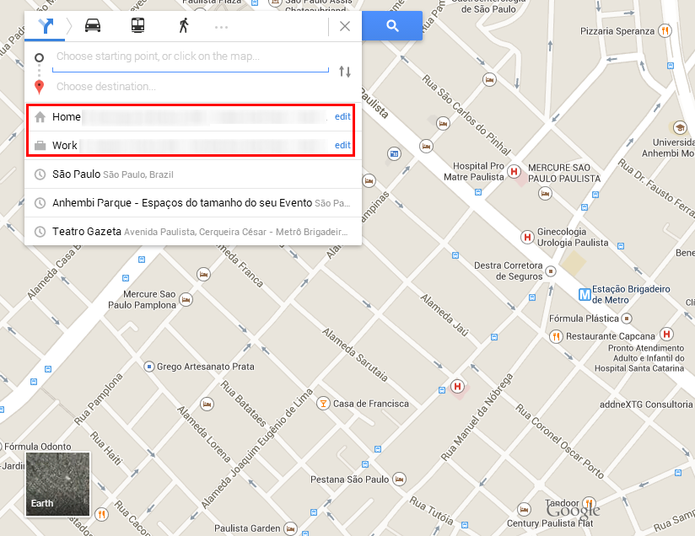The image size is (695, 536).
Task: Click addneXTG Consultoria place label
Action: [646, 404]
